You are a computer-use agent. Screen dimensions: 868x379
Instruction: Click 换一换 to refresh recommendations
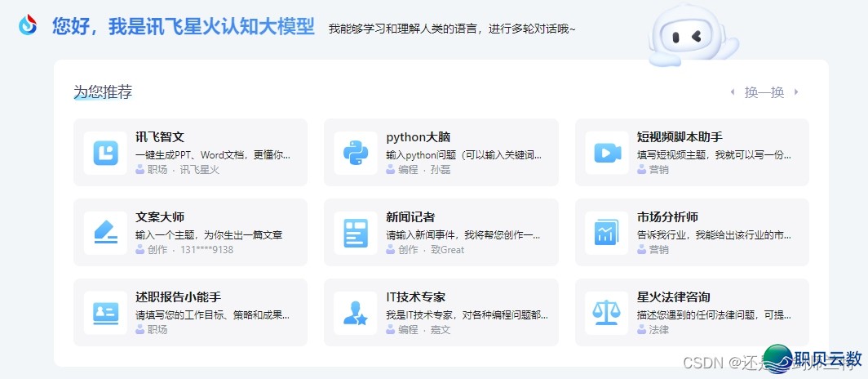coord(764,92)
